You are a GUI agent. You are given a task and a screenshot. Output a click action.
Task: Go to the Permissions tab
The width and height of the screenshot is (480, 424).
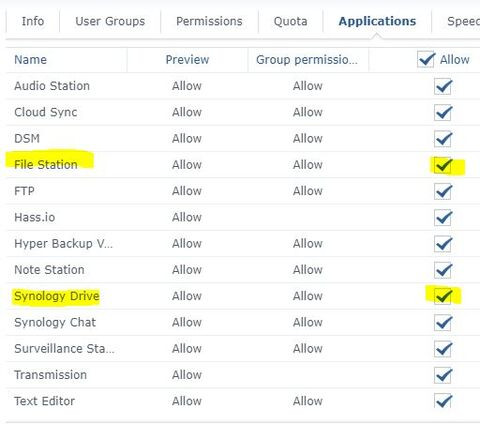click(209, 21)
